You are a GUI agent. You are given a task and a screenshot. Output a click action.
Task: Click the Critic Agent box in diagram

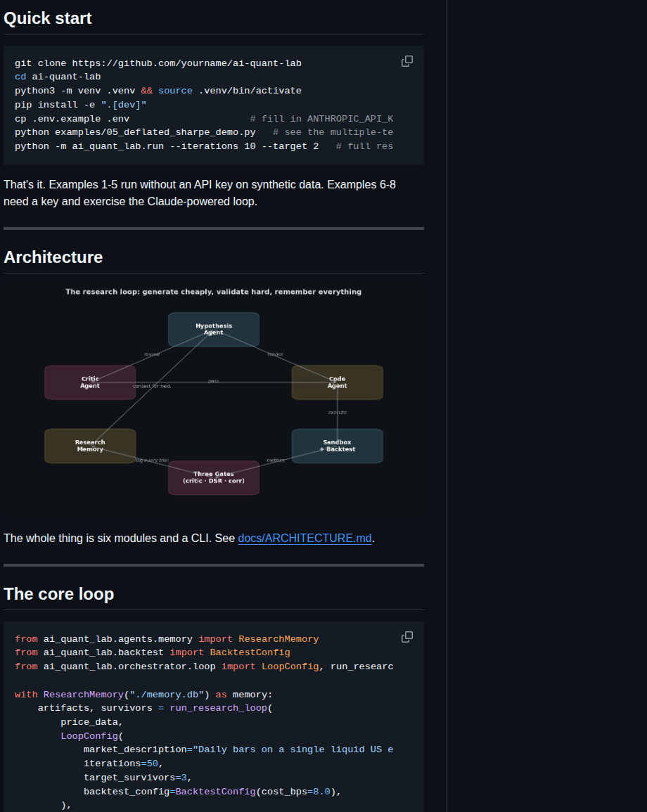coord(90,382)
